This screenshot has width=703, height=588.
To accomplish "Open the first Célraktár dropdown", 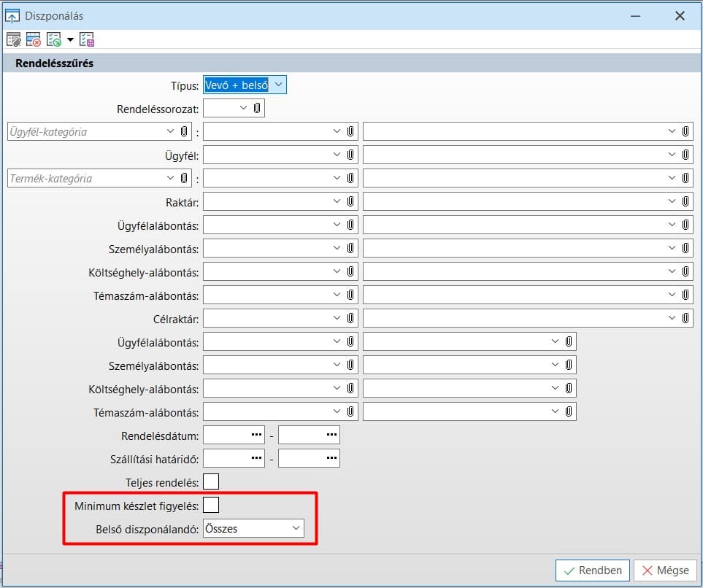I will point(337,318).
